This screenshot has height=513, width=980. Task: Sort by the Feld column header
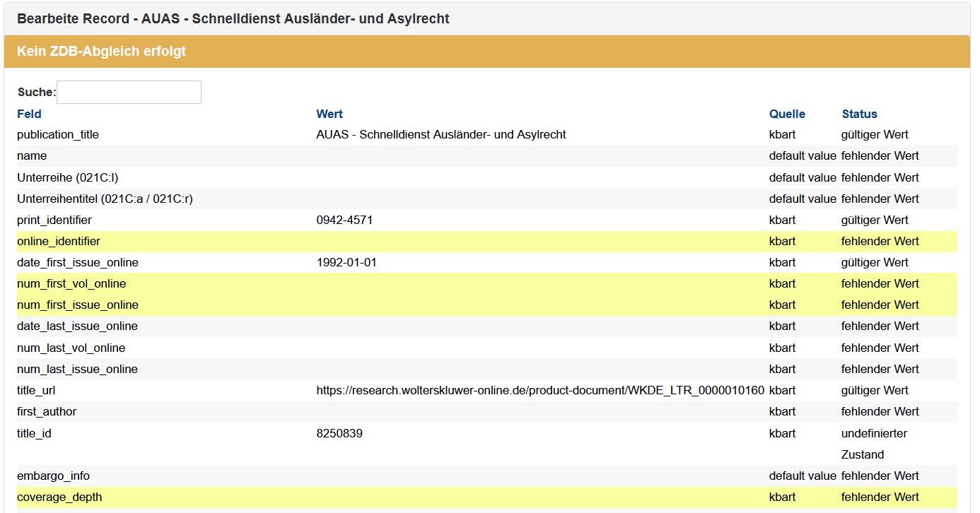[x=29, y=114]
